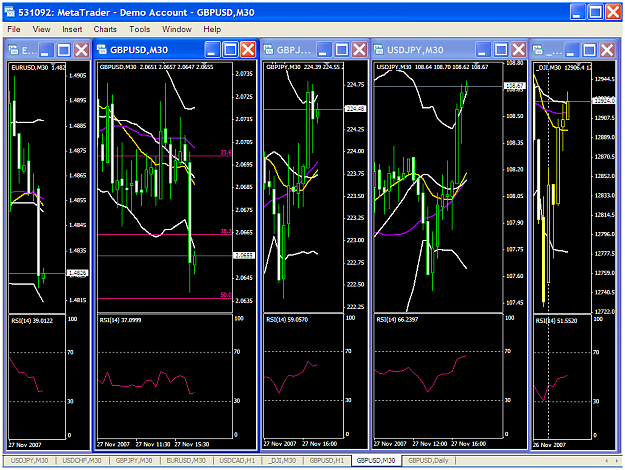Screen dimensions: 625x470
Task: Maximize the _DJI chart window
Action: pyautogui.click(x=590, y=50)
